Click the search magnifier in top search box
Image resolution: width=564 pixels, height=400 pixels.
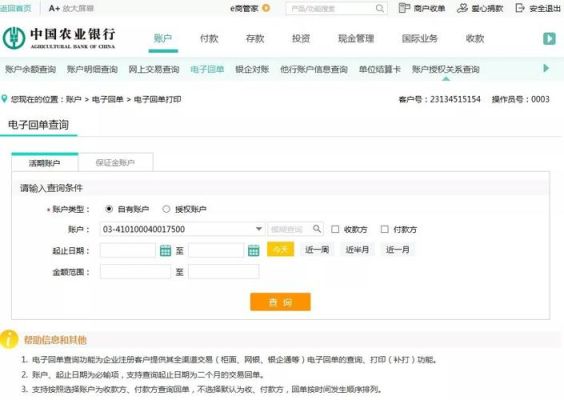[379, 8]
